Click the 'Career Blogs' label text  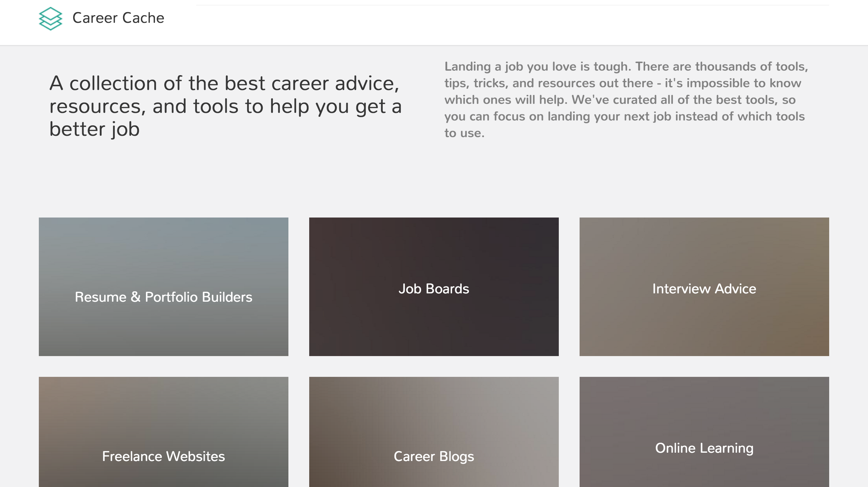pos(434,457)
